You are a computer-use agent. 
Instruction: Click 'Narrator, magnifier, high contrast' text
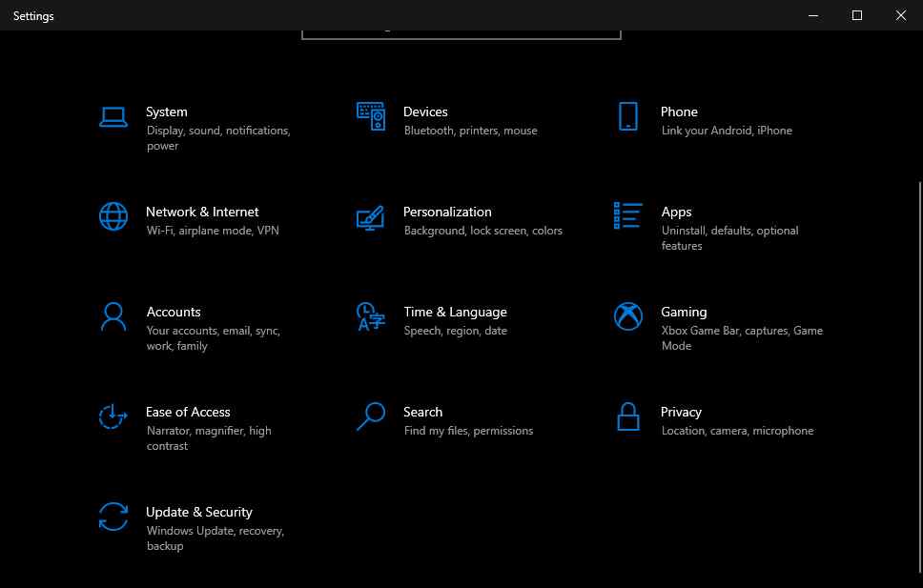coord(209,438)
